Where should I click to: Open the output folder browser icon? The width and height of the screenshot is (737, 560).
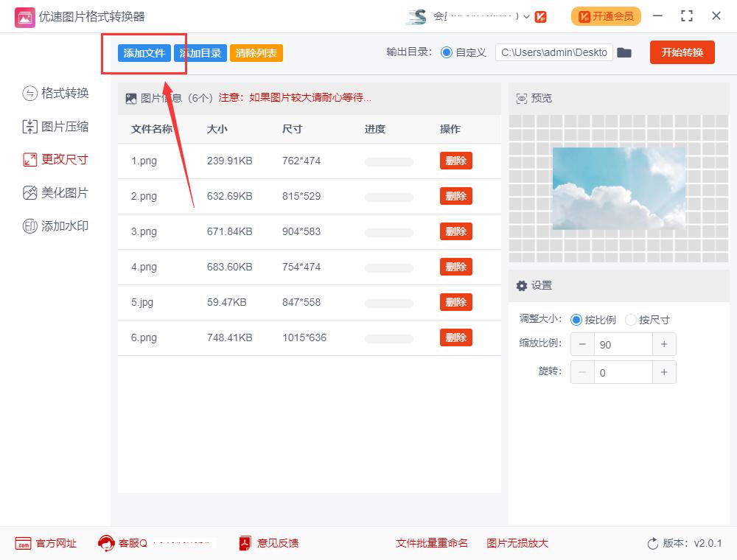624,52
